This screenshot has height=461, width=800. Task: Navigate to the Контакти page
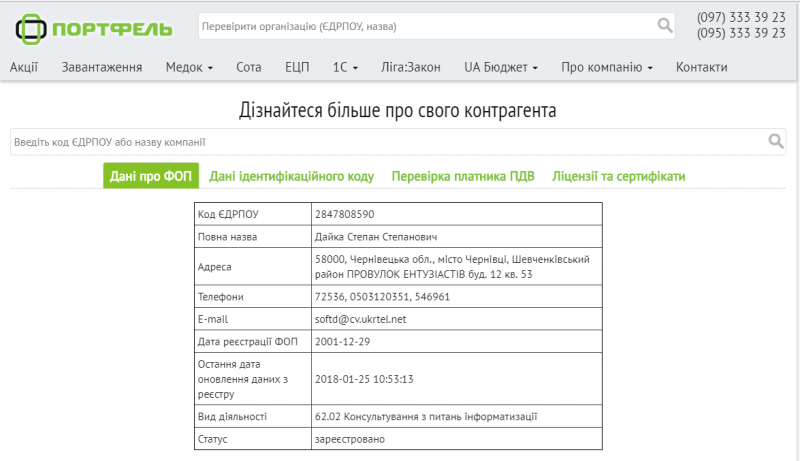click(x=701, y=67)
